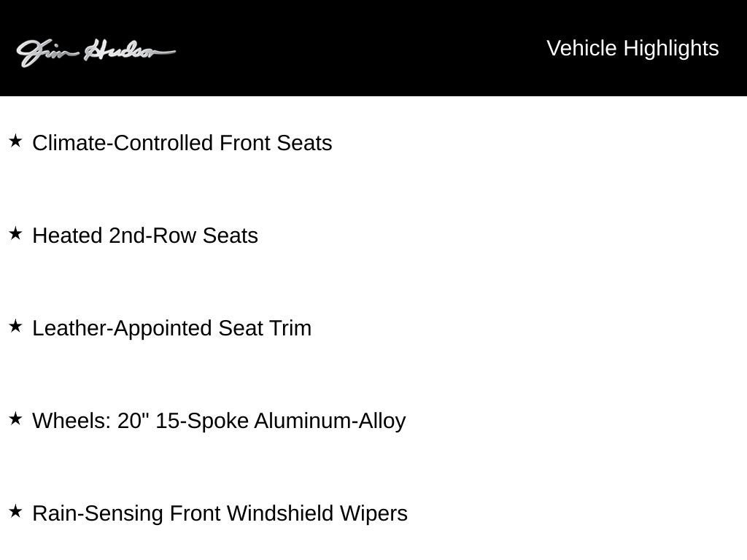
Task: Select the Heated 2nd-Row Seats text
Action: [x=145, y=236]
